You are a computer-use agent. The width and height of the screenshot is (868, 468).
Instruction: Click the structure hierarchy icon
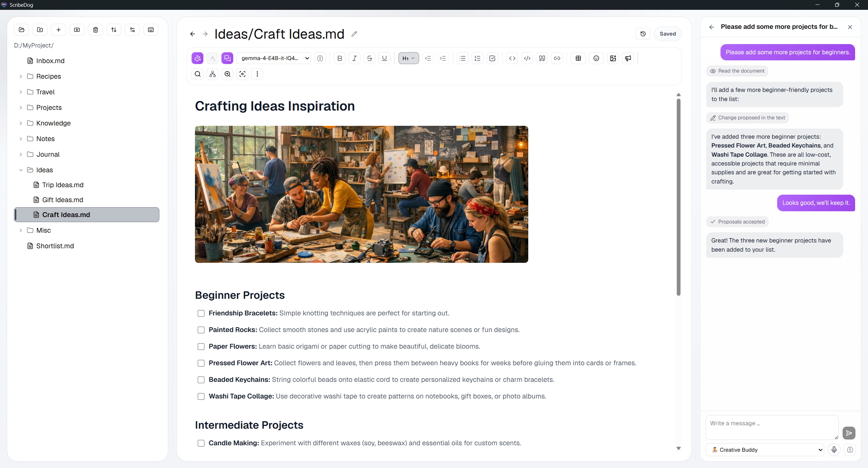pyautogui.click(x=213, y=74)
